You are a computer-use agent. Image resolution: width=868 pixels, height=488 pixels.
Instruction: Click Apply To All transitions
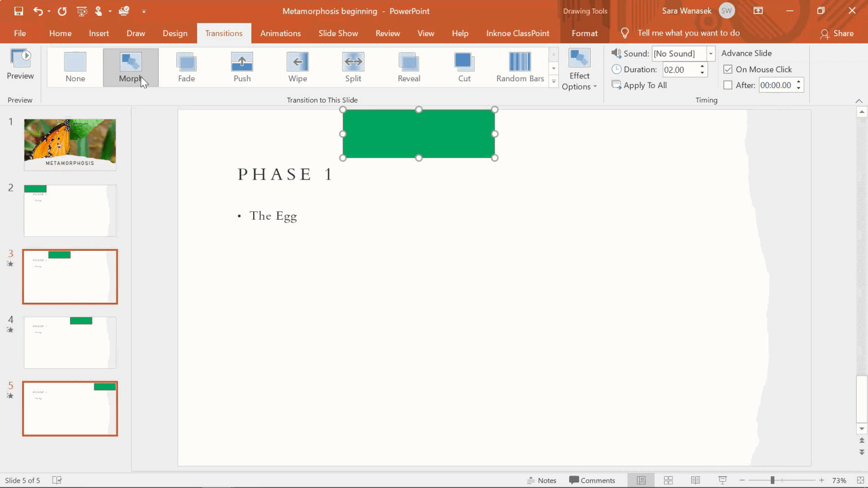644,85
